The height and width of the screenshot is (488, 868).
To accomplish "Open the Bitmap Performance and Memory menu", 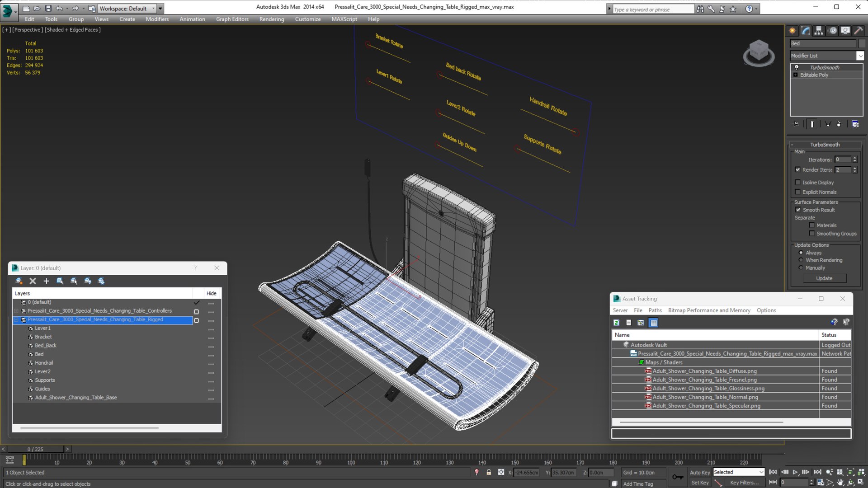I will [709, 310].
